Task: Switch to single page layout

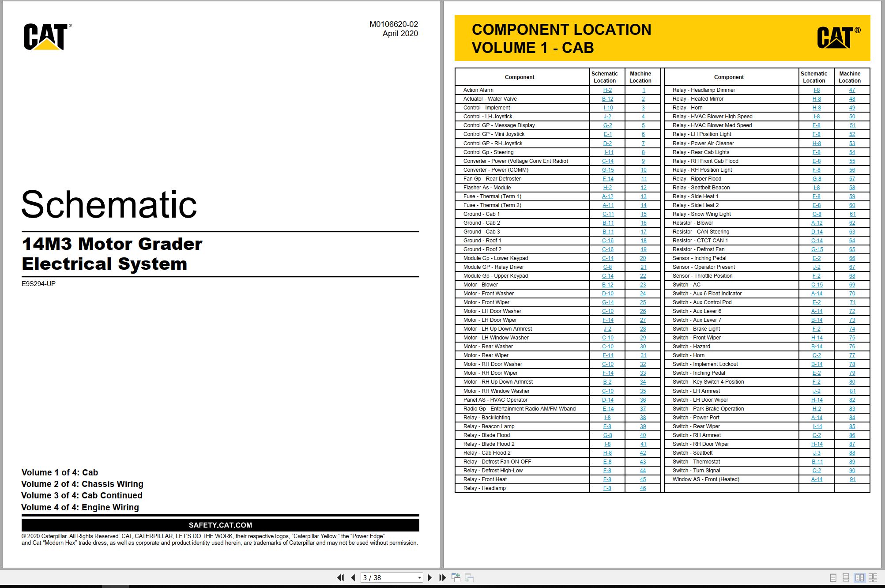Action: click(x=833, y=577)
